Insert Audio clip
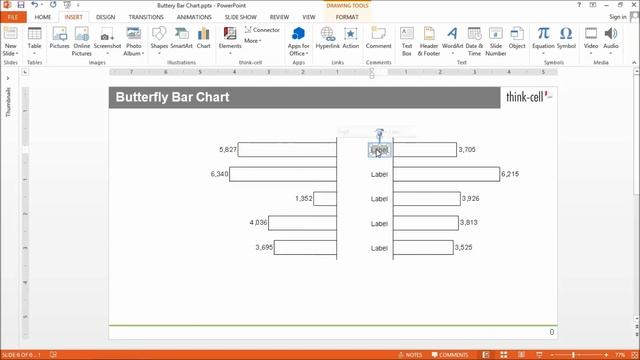 [611, 34]
